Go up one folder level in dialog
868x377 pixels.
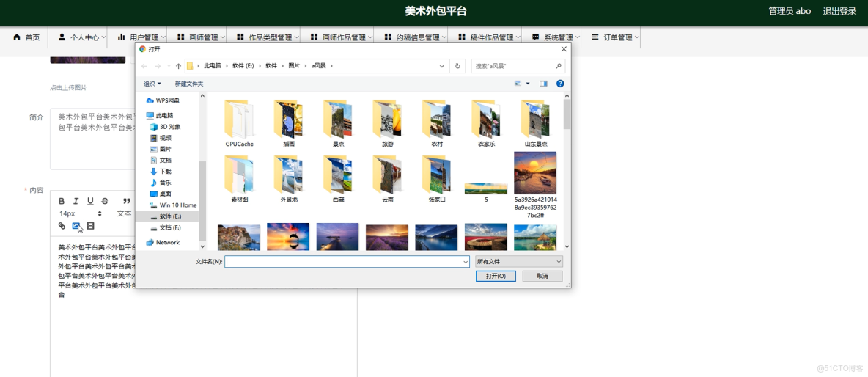[x=178, y=66]
